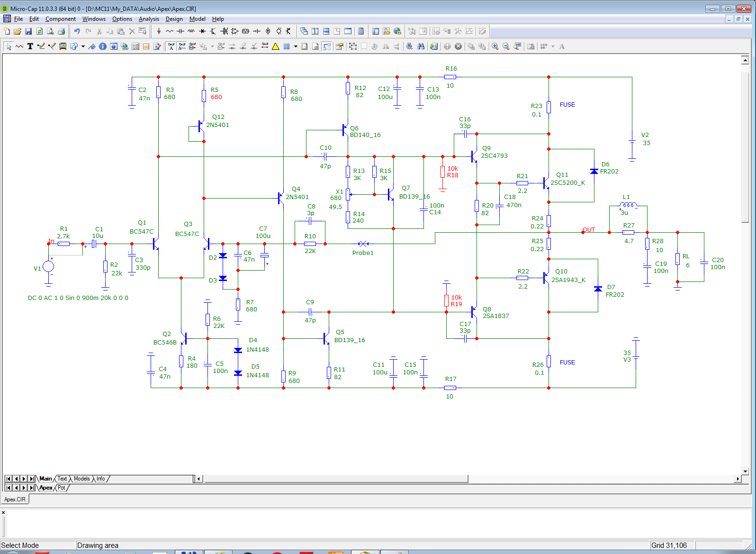Activate the Text mode tool
This screenshot has width=756, height=554.
pos(30,46)
